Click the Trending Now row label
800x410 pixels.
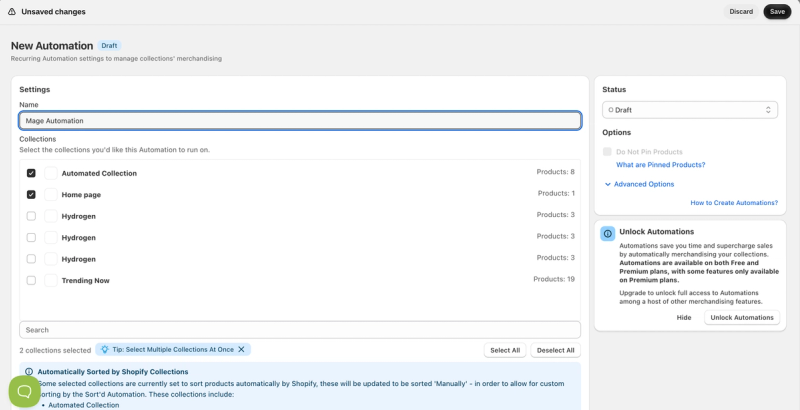point(85,280)
